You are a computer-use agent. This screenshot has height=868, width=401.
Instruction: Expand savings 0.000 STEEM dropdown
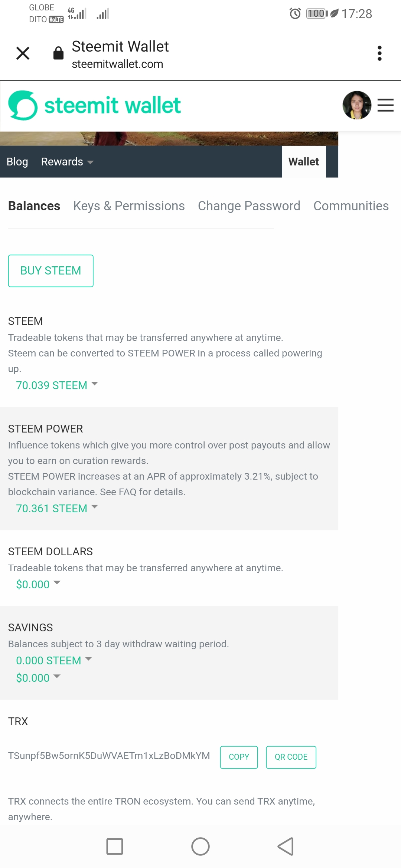(x=54, y=660)
